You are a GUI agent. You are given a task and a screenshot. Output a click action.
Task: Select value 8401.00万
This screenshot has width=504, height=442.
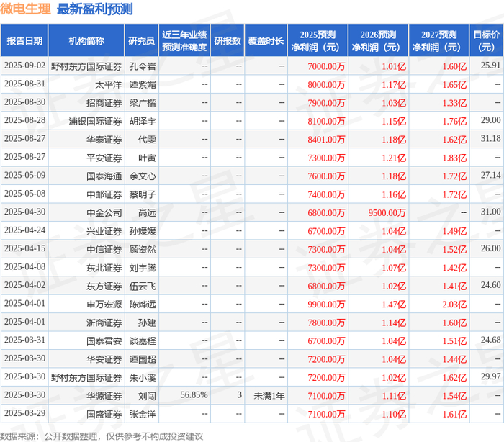(326, 140)
